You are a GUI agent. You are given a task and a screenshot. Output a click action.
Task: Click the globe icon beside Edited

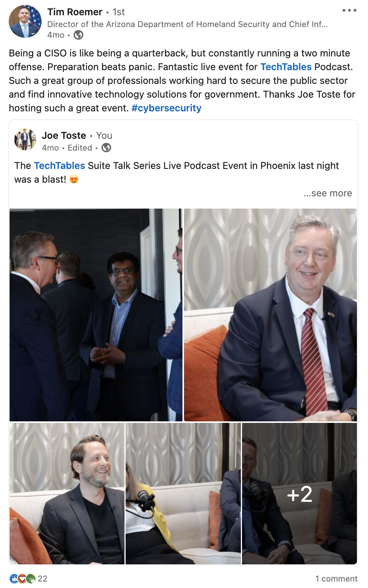[x=107, y=148]
